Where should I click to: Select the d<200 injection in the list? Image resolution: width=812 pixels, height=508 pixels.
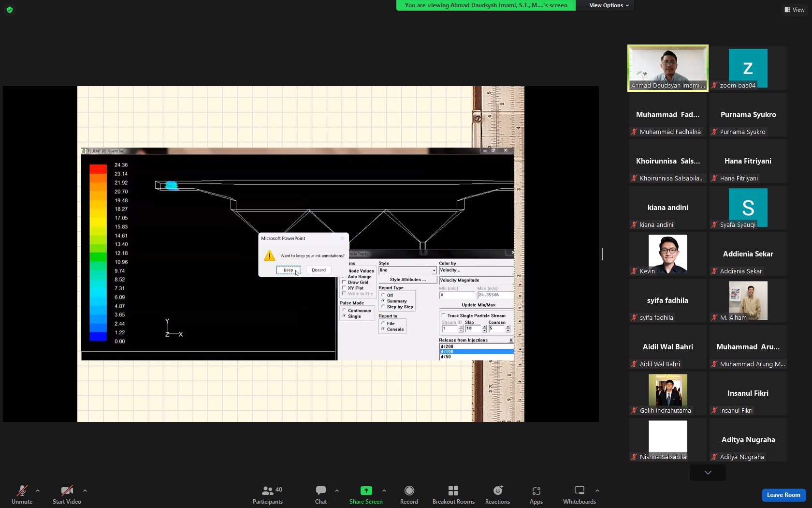pos(476,346)
